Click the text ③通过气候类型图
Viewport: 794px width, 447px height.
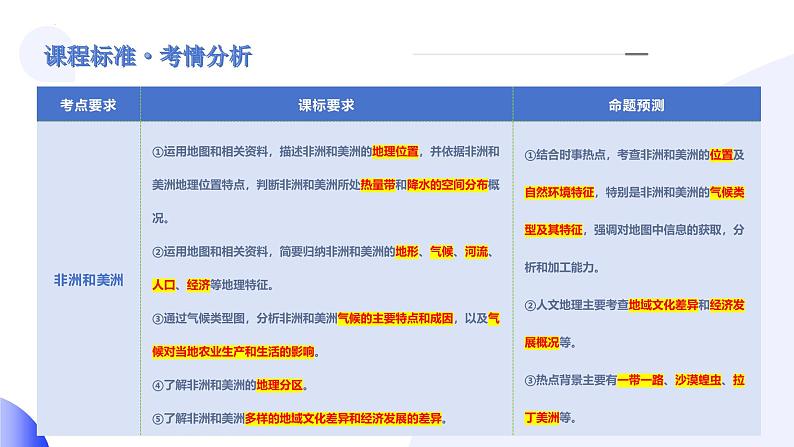click(198, 318)
